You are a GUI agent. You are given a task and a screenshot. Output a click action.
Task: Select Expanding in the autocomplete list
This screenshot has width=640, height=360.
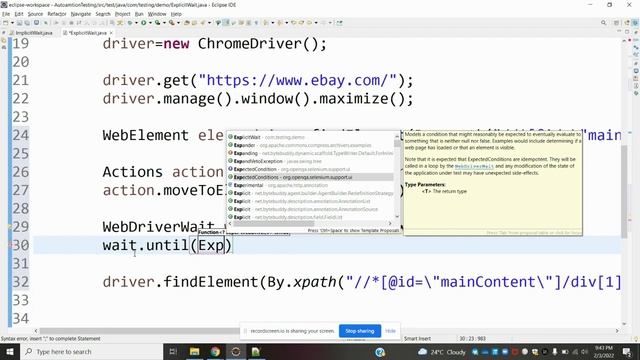tap(310, 153)
